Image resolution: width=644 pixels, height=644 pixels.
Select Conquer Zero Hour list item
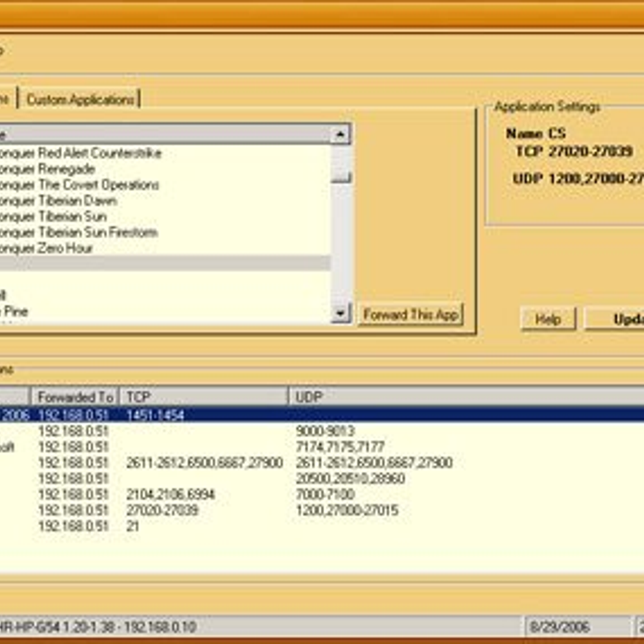47,248
